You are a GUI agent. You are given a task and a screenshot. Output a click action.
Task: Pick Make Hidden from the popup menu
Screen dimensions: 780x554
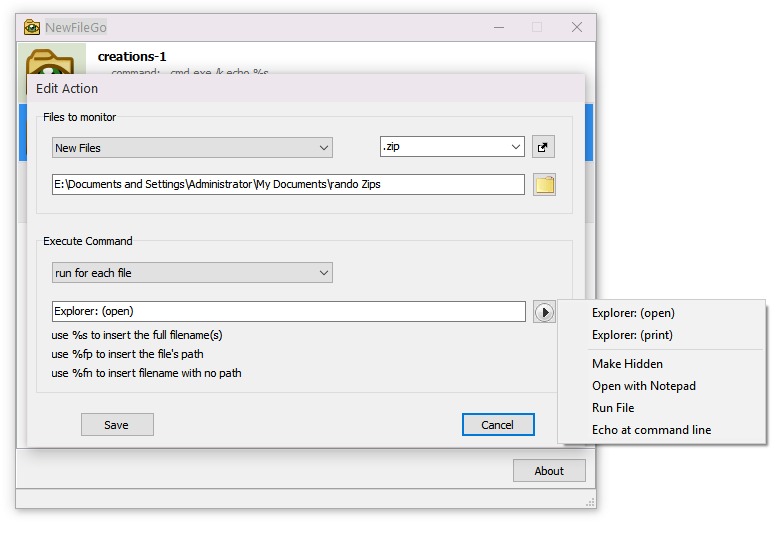[x=627, y=364]
